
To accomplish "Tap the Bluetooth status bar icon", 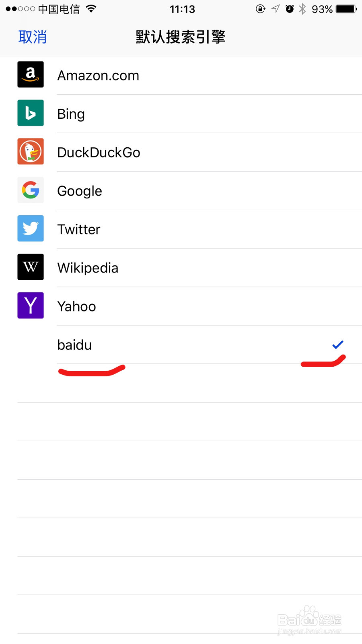I will point(302,9).
